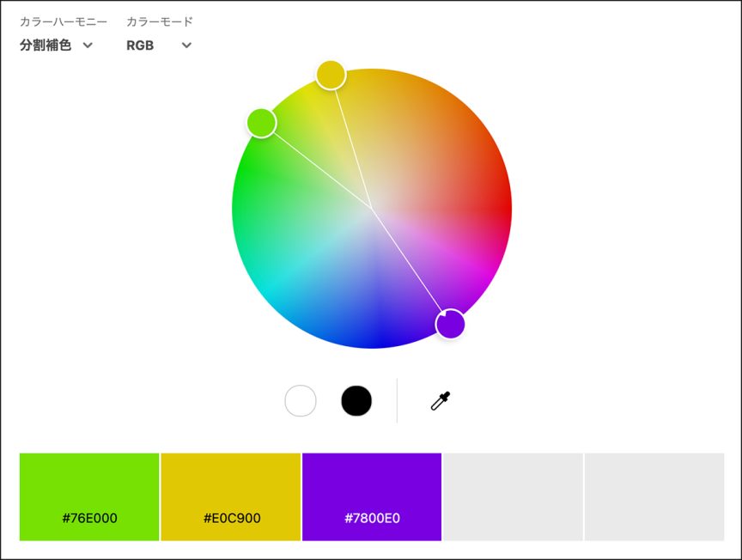Screen dimensions: 742x560
Task: Click the center of the color wheel
Action: point(372,208)
